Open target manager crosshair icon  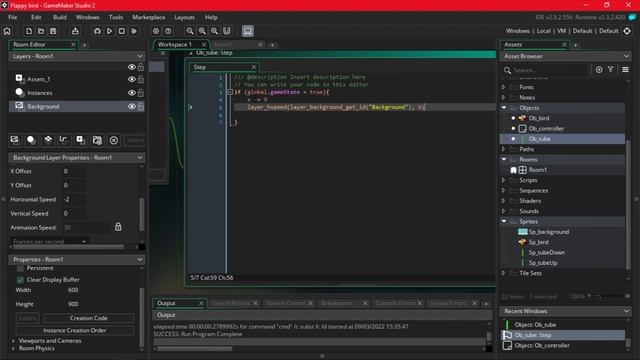[x=627, y=31]
